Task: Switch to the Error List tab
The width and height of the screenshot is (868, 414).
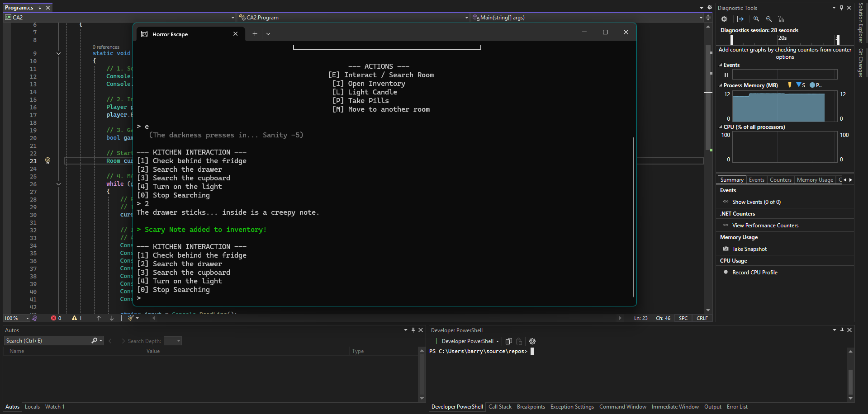Action: pyautogui.click(x=737, y=407)
